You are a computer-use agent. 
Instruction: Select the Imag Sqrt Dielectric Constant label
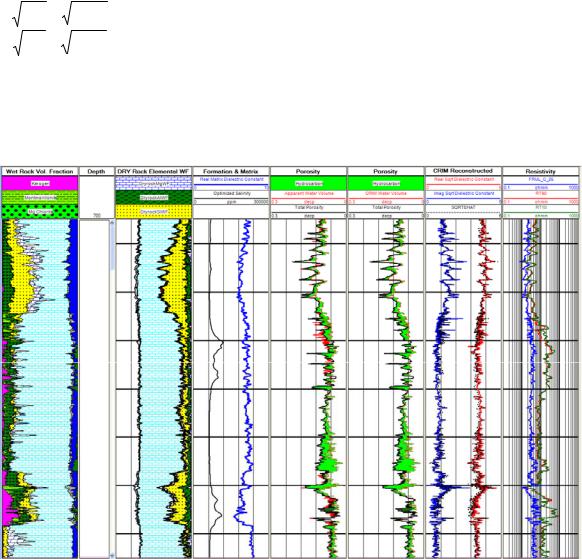click(464, 194)
